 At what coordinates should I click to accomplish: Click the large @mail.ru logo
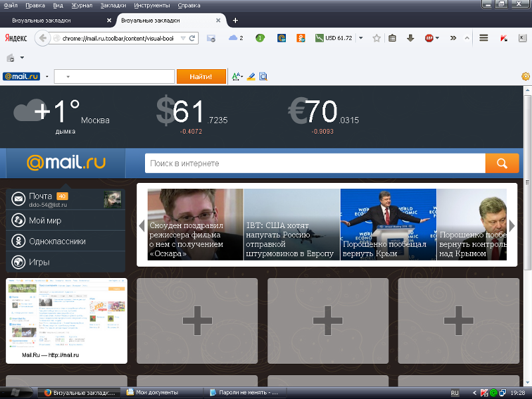tap(66, 163)
